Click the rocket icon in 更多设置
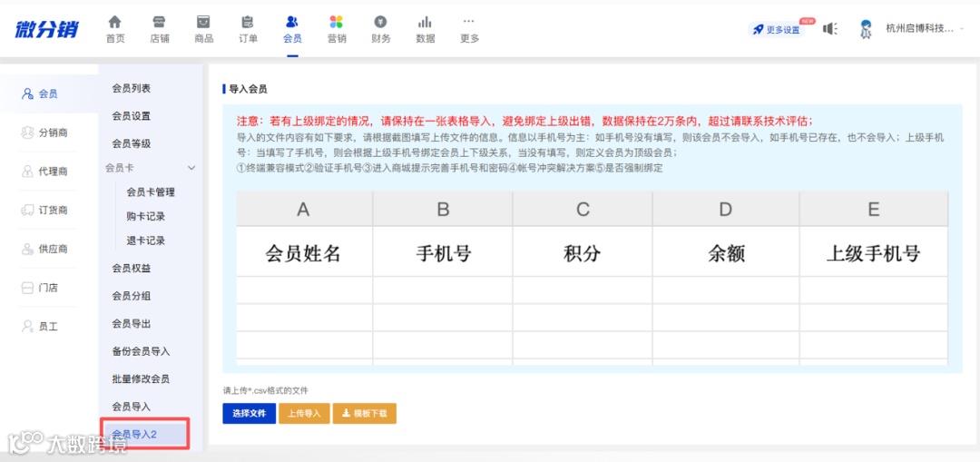Viewport: 980px width, 462px height. click(758, 29)
